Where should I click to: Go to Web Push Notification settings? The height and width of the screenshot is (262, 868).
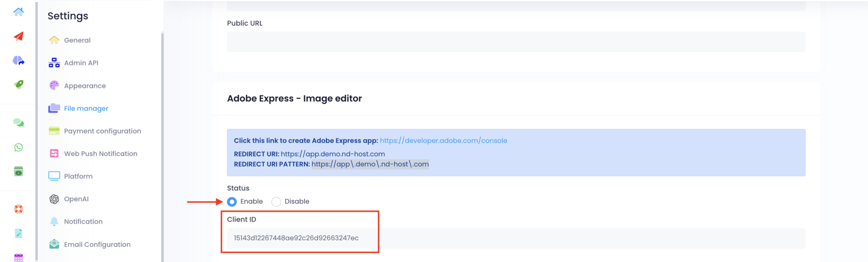pos(100,154)
